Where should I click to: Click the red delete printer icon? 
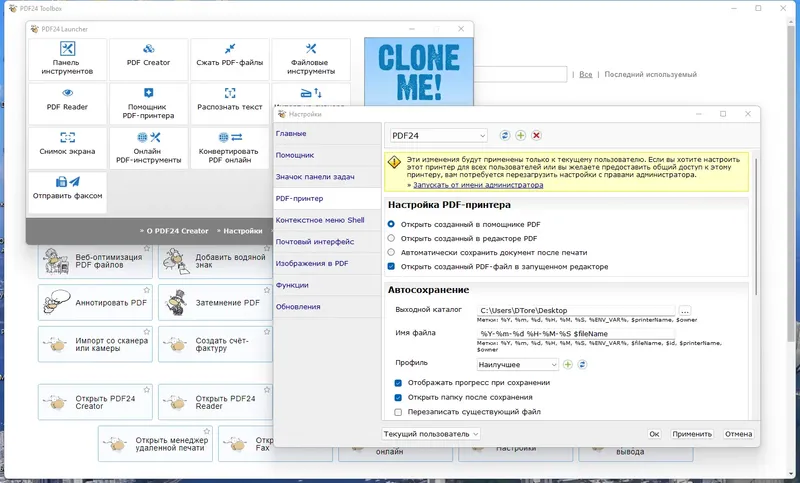click(x=536, y=135)
